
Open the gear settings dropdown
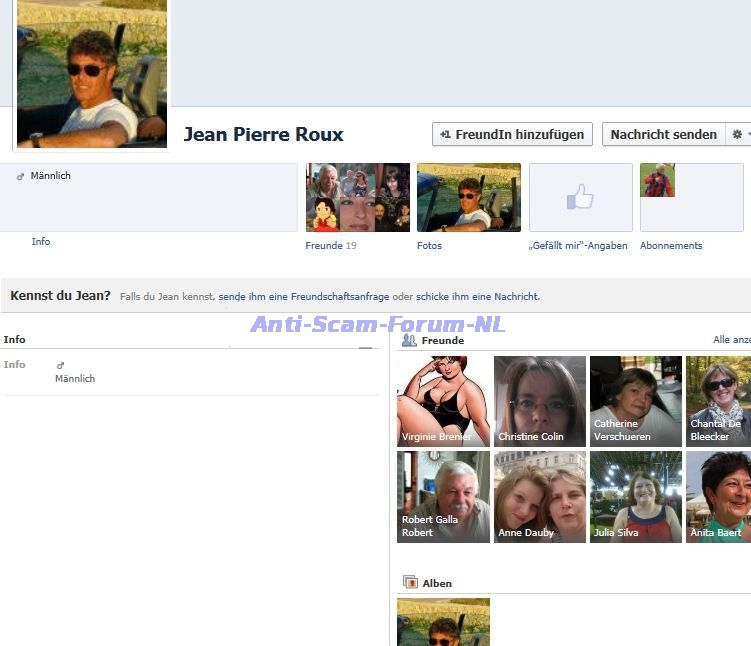[x=739, y=134]
